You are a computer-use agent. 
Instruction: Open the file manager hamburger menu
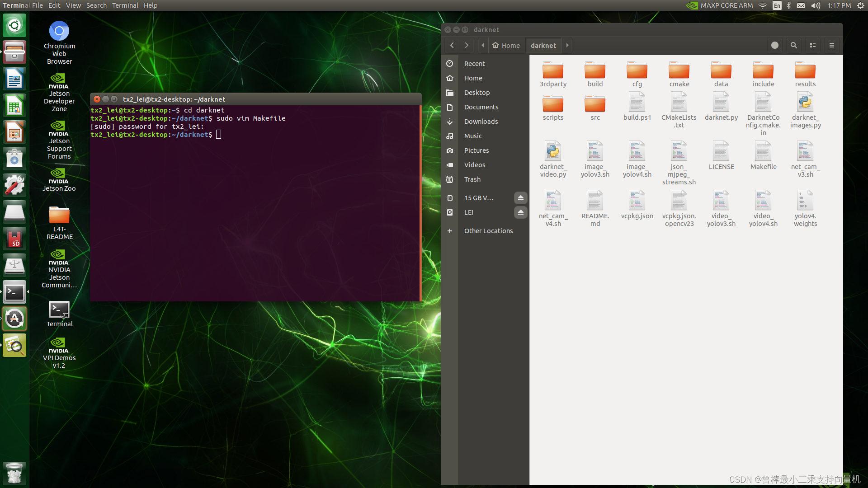831,45
